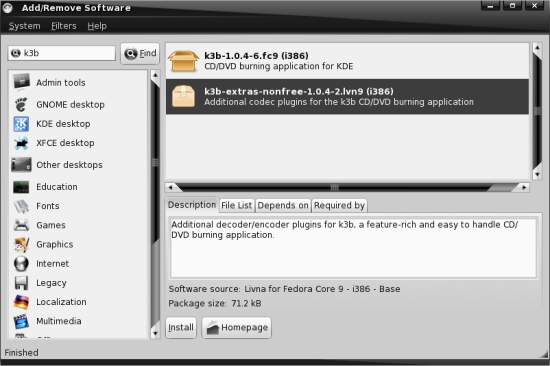The width and height of the screenshot is (550, 366).
Task: Select the Admin tools category icon
Action: [x=22, y=82]
